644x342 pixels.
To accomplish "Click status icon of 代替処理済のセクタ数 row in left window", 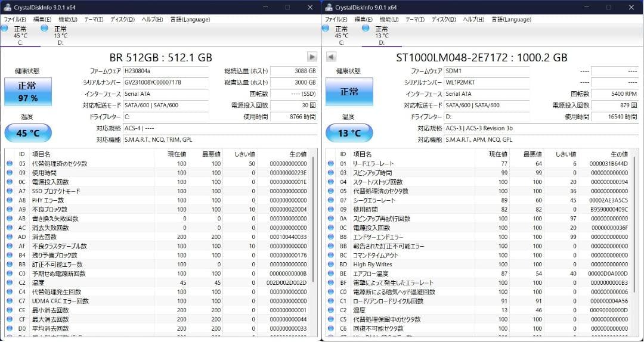I will click(10, 163).
